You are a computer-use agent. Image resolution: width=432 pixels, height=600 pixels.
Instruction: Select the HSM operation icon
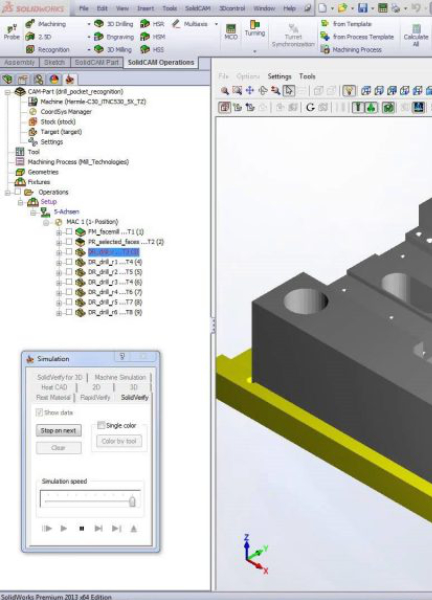pyautogui.click(x=145, y=37)
